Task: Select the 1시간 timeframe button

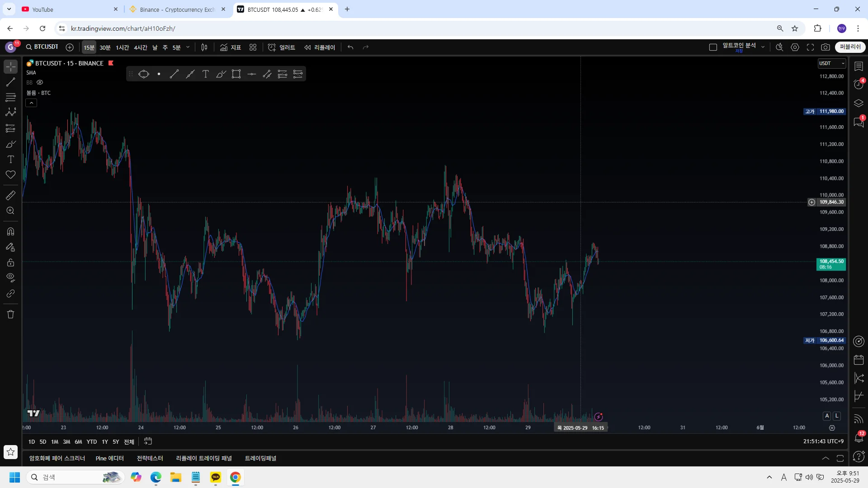Action: pyautogui.click(x=122, y=47)
